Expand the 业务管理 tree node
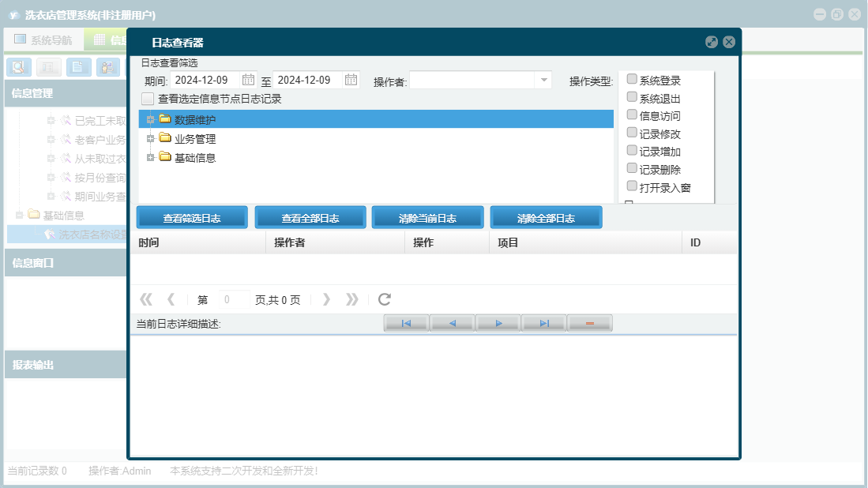868x488 pixels. [x=150, y=139]
